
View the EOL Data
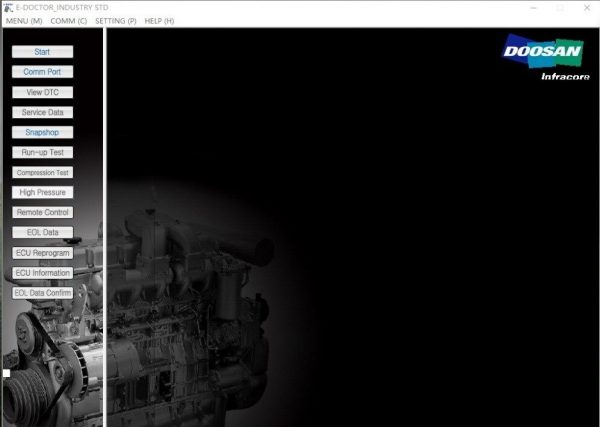click(42, 233)
